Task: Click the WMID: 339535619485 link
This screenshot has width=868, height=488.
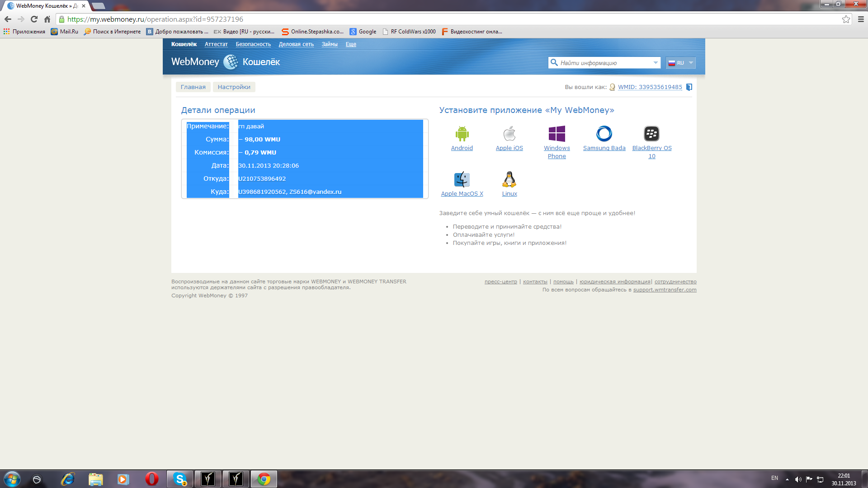Action: click(650, 87)
